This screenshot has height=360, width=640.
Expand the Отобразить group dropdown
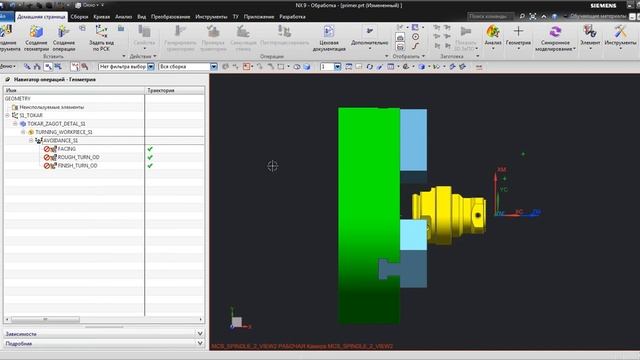pos(423,56)
